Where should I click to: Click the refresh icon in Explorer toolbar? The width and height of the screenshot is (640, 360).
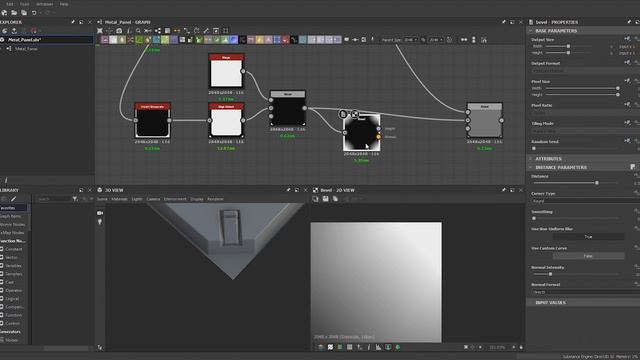pos(5,31)
